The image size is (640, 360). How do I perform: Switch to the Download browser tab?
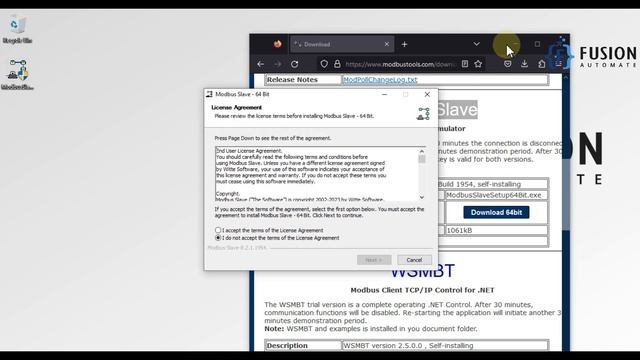pos(342,44)
